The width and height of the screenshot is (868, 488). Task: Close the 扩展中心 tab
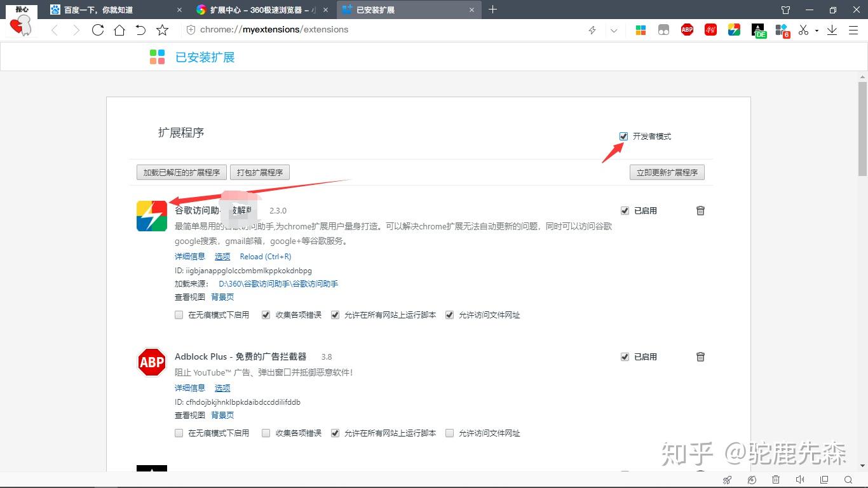pos(325,10)
